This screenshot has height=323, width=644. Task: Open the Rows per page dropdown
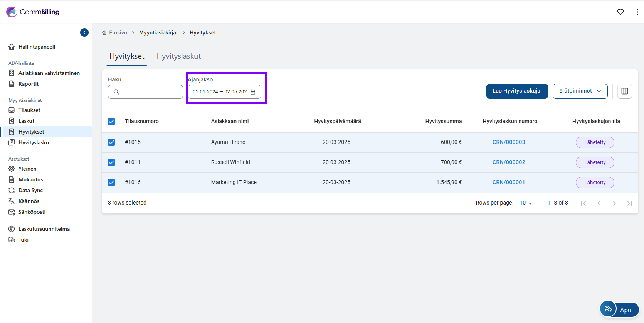526,203
